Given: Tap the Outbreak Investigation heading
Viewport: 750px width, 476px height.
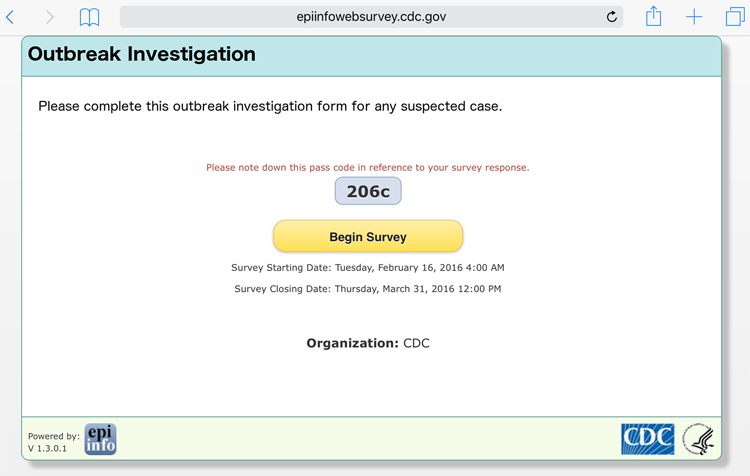Looking at the screenshot, I should [142, 55].
